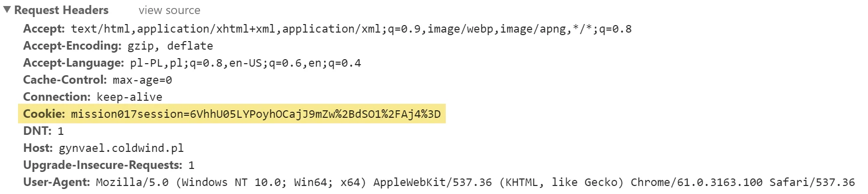Select the mission017session cookie value

click(x=256, y=114)
